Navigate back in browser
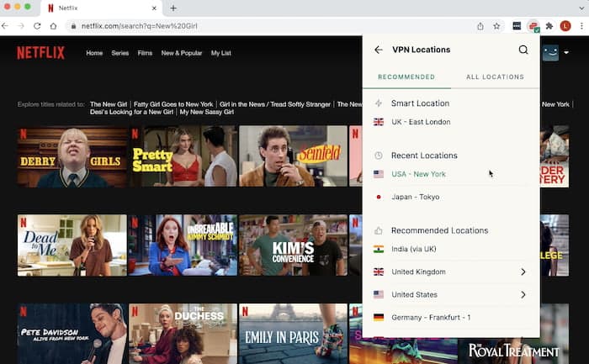 (x=5, y=26)
